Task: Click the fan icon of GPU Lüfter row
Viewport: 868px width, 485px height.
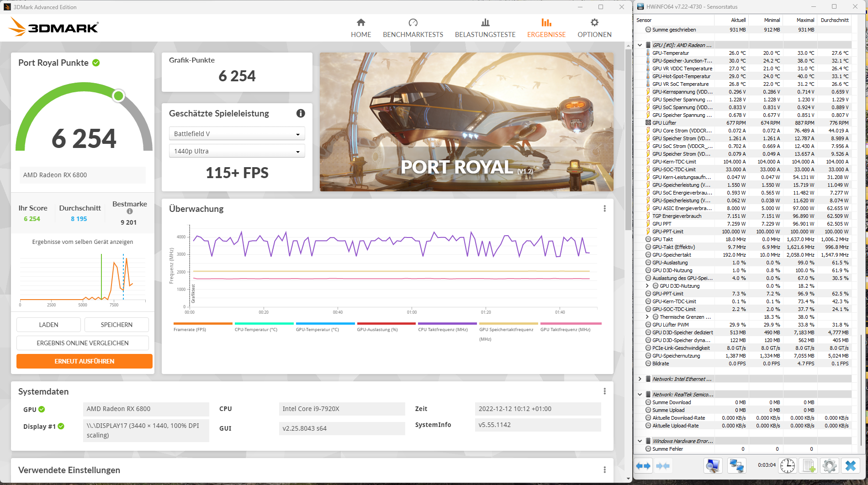Action: pyautogui.click(x=648, y=123)
